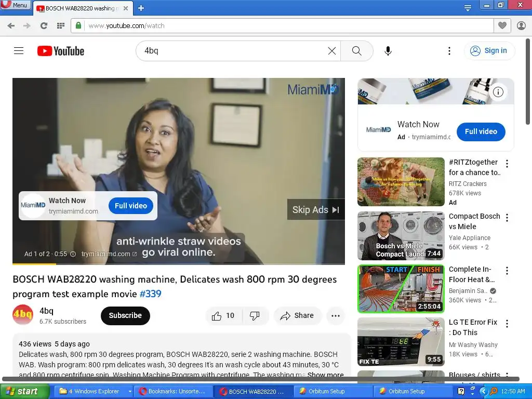The width and height of the screenshot is (532, 399).
Task: Open options for #RITZtogether ad
Action: 507,164
